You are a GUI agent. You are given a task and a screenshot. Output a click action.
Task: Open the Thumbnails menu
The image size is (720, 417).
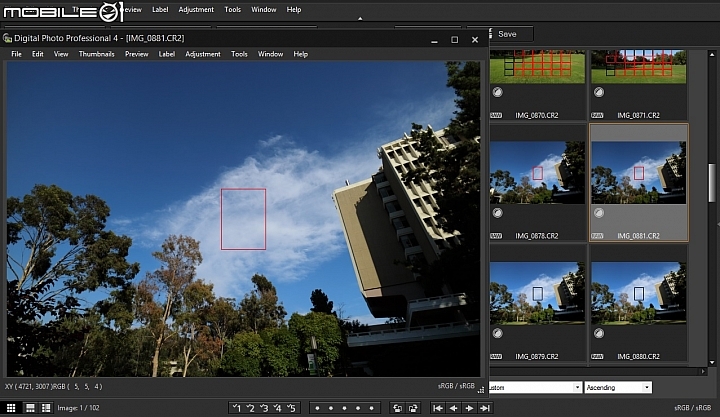click(96, 54)
